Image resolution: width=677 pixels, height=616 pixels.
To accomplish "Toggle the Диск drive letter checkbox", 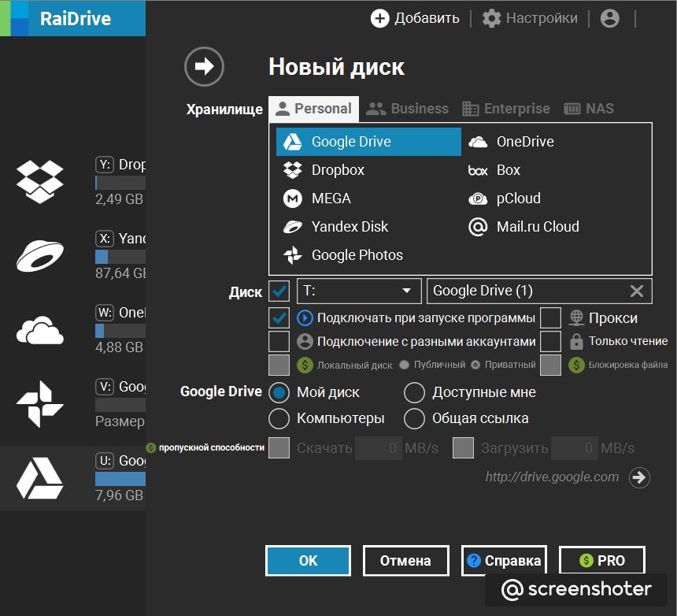I will click(x=279, y=291).
